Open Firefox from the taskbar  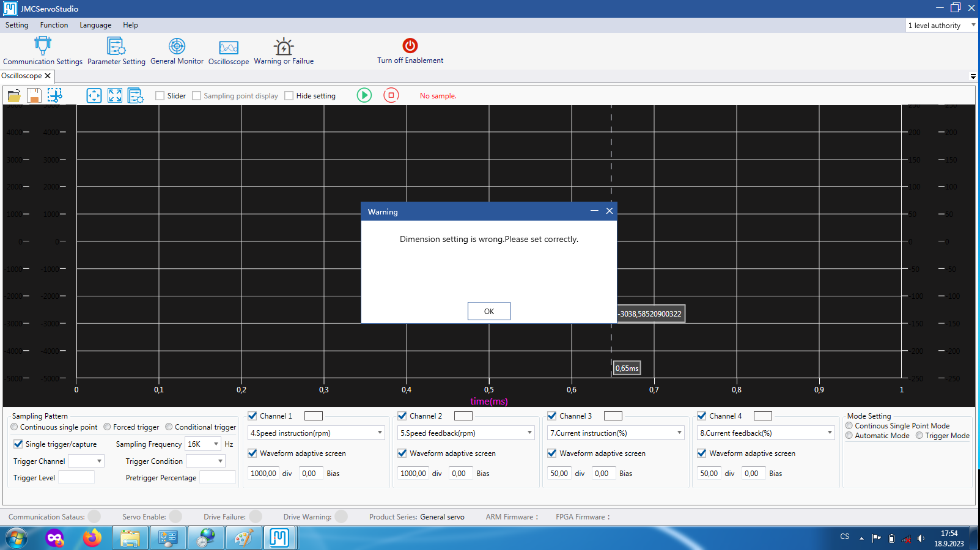click(x=92, y=538)
